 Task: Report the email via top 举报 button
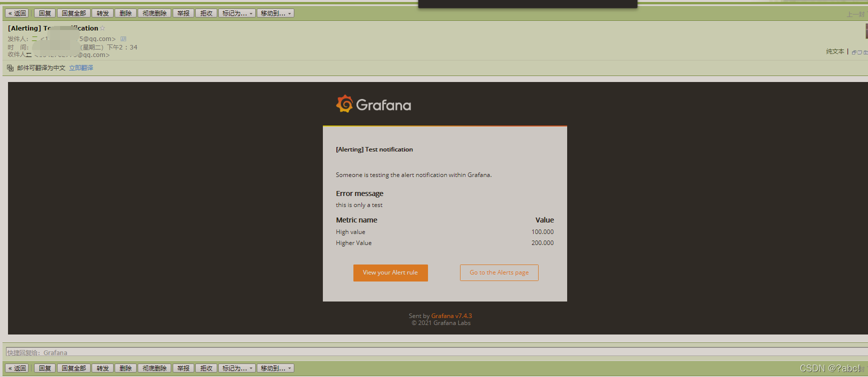183,13
